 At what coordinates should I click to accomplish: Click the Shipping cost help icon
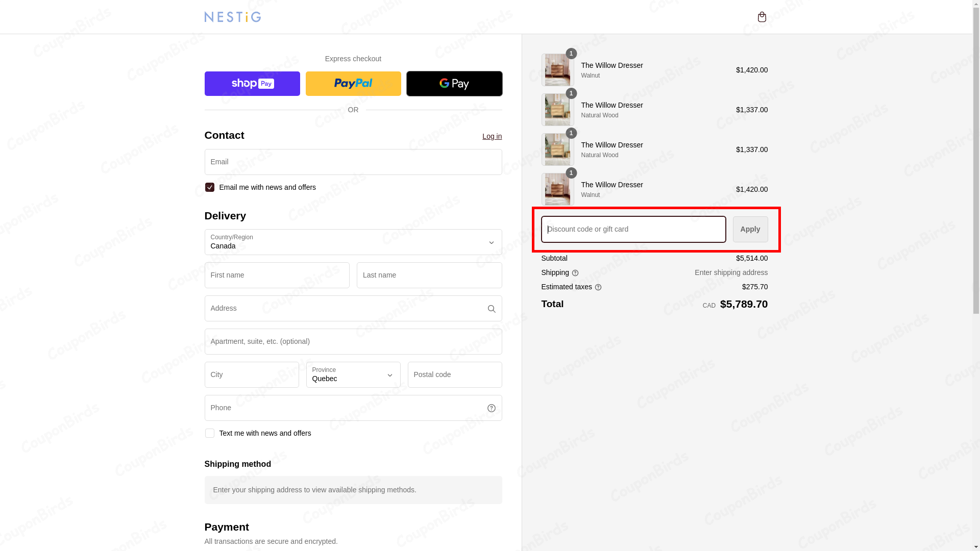click(x=575, y=273)
